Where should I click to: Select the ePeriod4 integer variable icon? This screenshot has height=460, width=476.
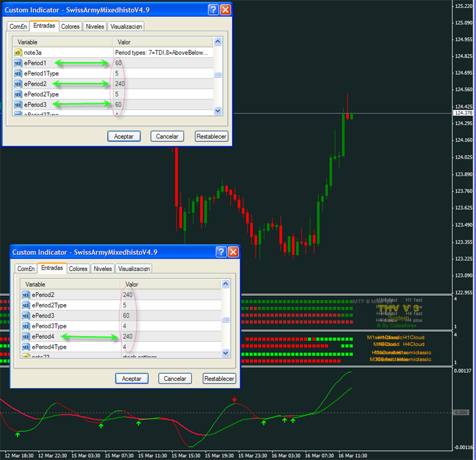(26, 336)
